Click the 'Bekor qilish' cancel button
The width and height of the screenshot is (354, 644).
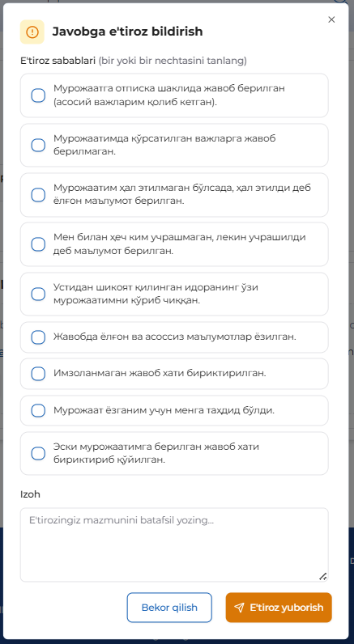pos(169,608)
